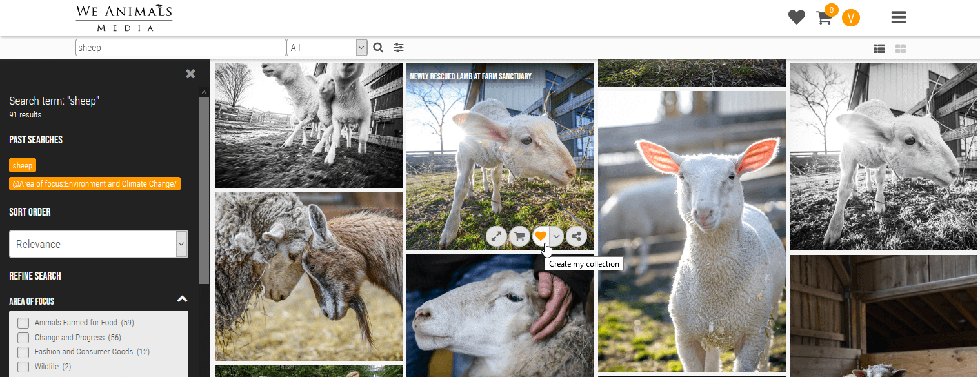
Task: Click the Search term "sheep" heading
Action: click(x=54, y=101)
